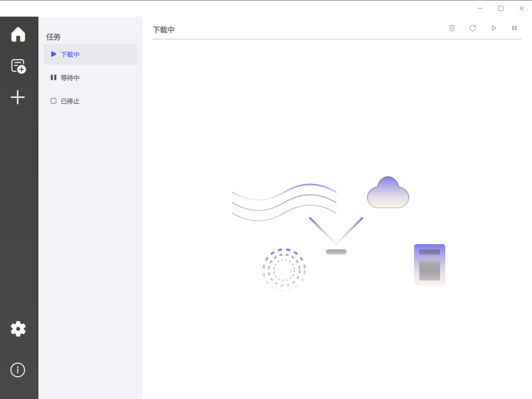Switch to the 等待中 task list
The width and height of the screenshot is (532, 399).
90,78
